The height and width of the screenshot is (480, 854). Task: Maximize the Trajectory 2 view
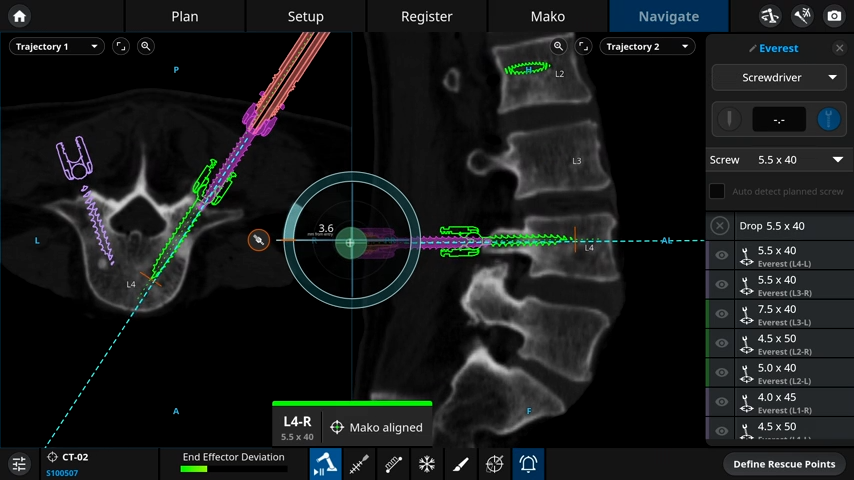click(x=583, y=46)
